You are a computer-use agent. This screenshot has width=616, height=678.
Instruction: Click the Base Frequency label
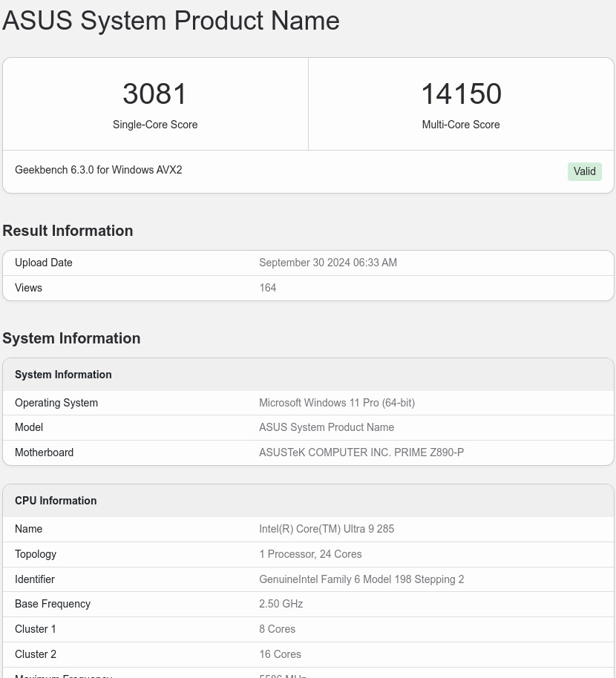(53, 604)
